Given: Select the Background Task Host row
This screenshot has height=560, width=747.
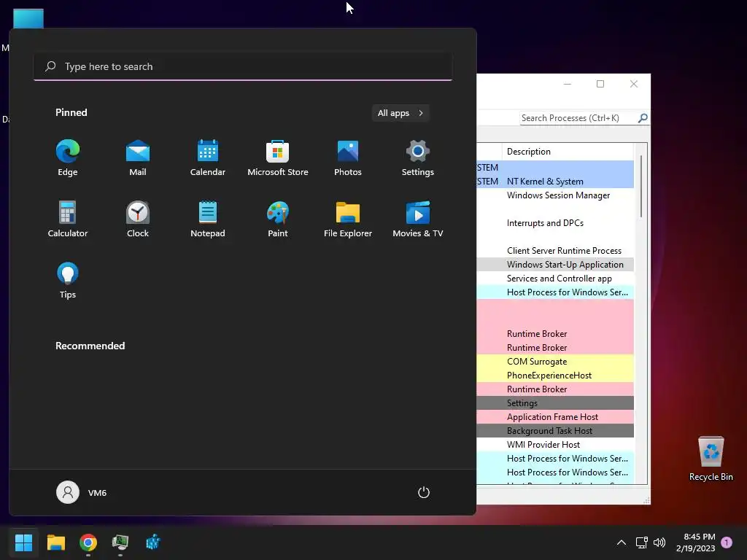Looking at the screenshot, I should 555,430.
